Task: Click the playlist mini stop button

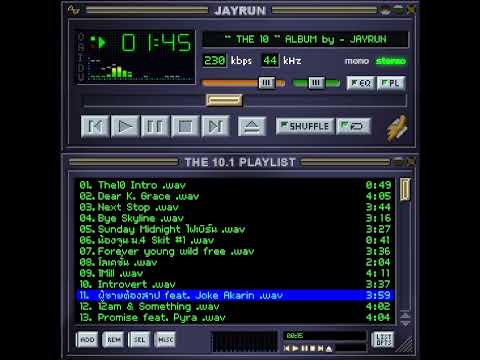Action: (x=312, y=349)
